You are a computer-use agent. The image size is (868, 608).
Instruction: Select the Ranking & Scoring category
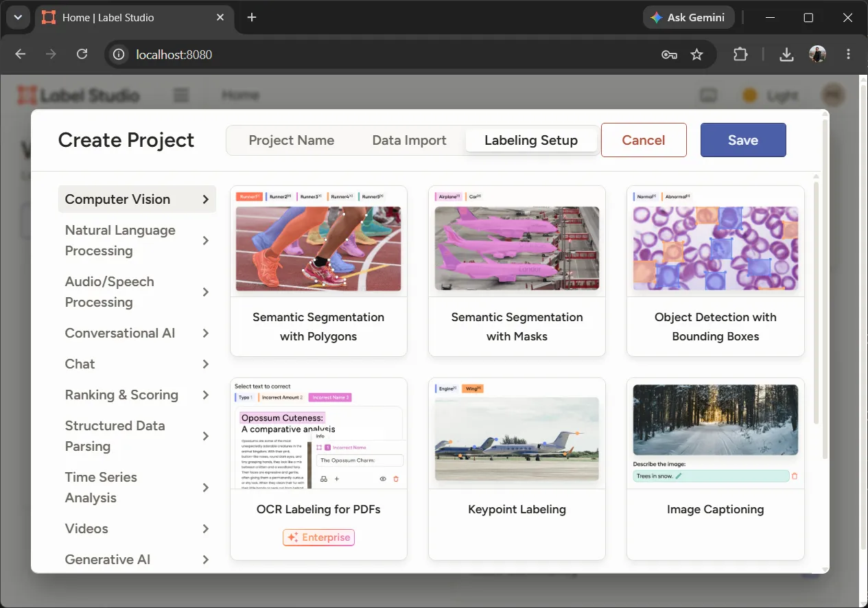(x=137, y=395)
